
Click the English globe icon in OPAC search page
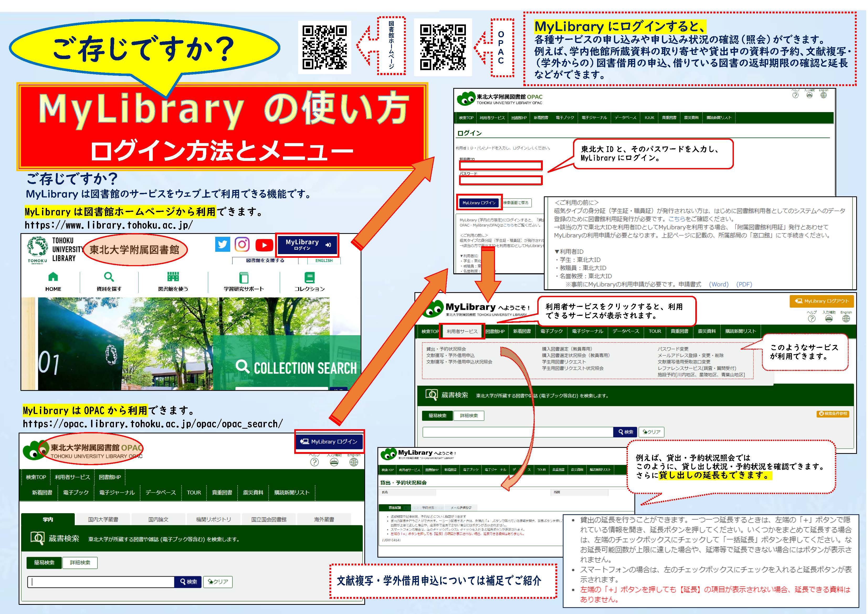(354, 462)
